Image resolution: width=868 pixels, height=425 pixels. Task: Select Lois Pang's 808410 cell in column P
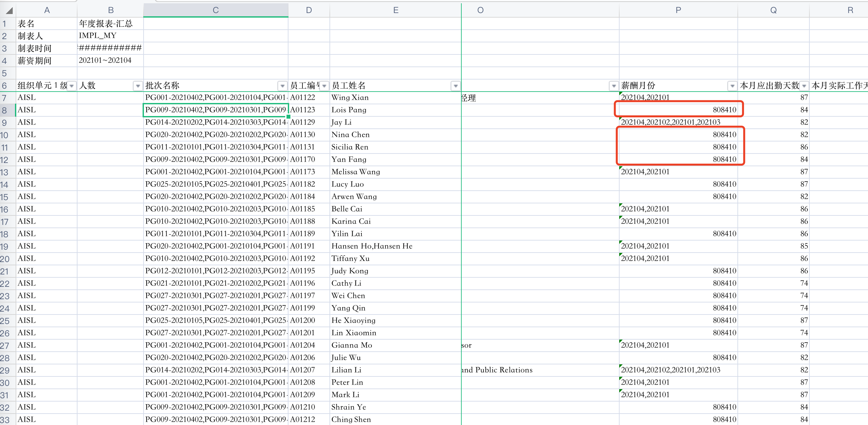pos(678,110)
